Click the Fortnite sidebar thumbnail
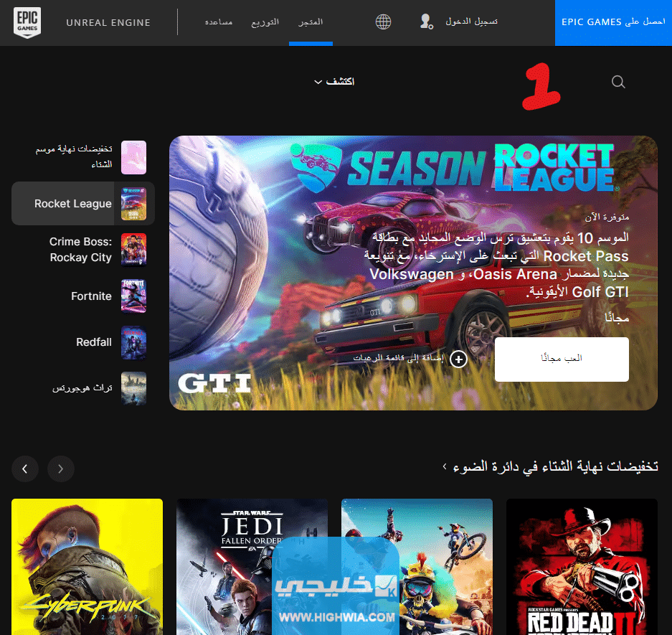 click(x=133, y=296)
